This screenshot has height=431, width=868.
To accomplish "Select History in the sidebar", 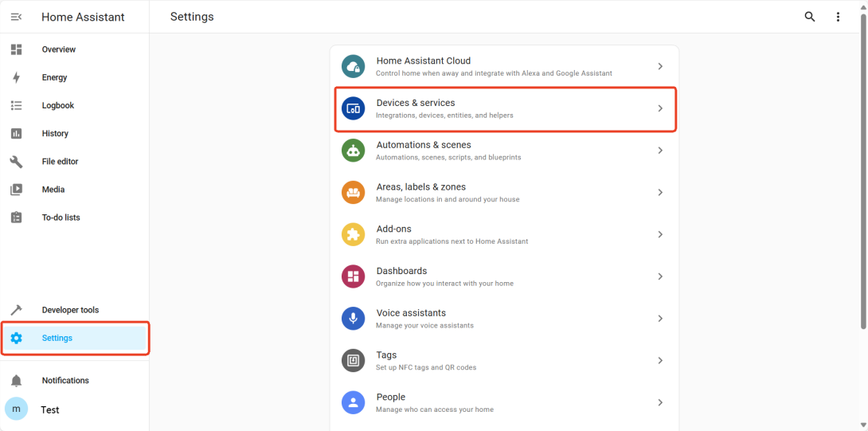I will tap(75, 134).
